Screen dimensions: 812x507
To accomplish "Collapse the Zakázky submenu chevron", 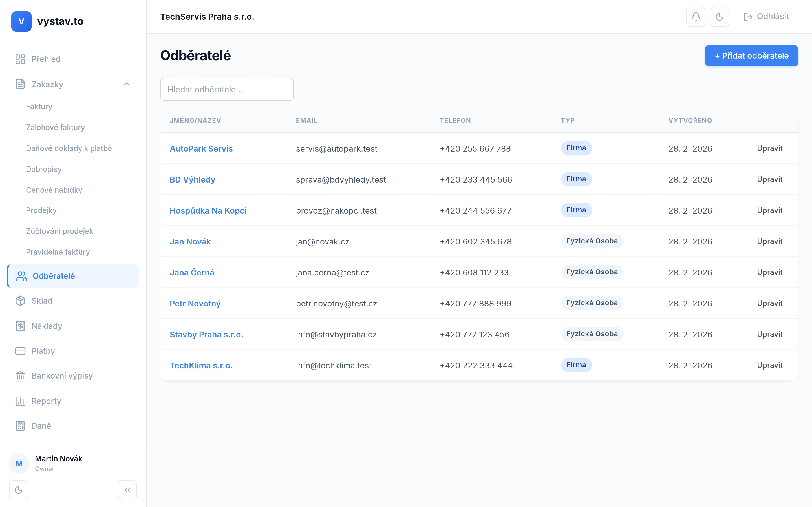I will coord(127,84).
